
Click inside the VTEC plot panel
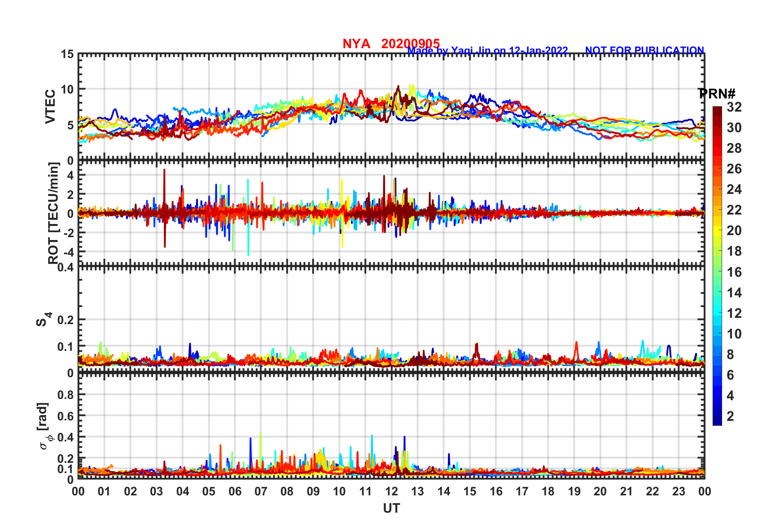coord(391,107)
